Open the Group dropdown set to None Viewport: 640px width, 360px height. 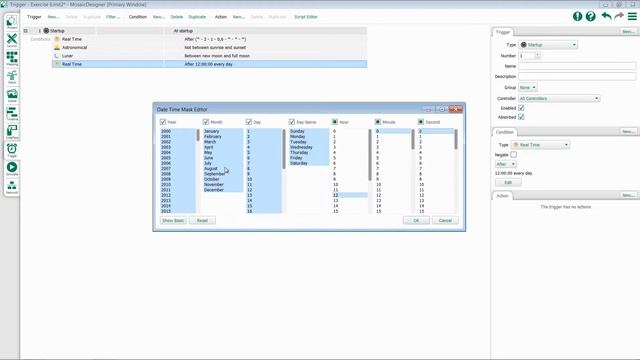[527, 87]
